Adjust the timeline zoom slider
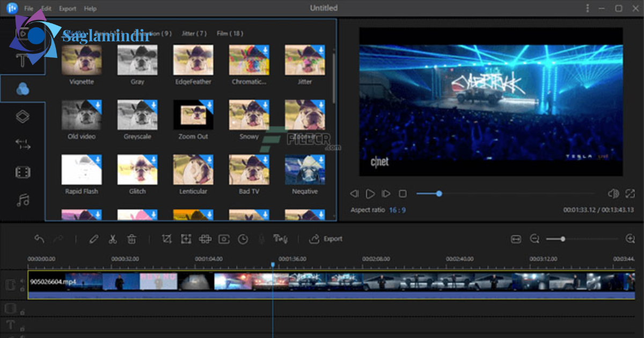644x338 pixels. (x=583, y=239)
